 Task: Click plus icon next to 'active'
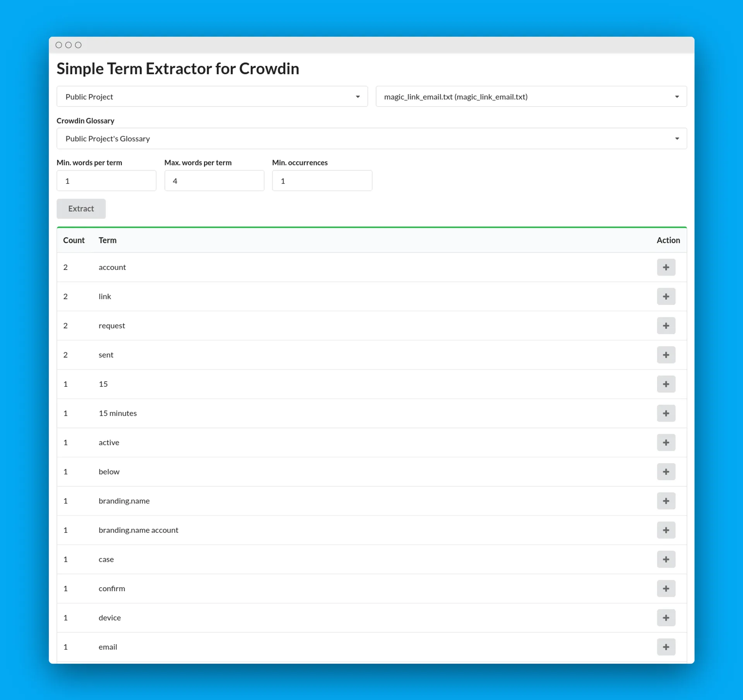pos(666,442)
